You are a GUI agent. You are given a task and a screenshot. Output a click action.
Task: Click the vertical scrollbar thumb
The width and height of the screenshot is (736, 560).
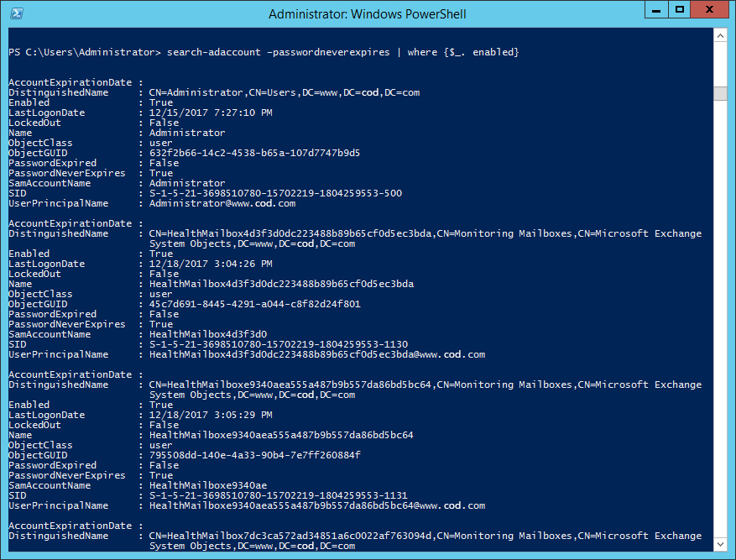(x=720, y=93)
